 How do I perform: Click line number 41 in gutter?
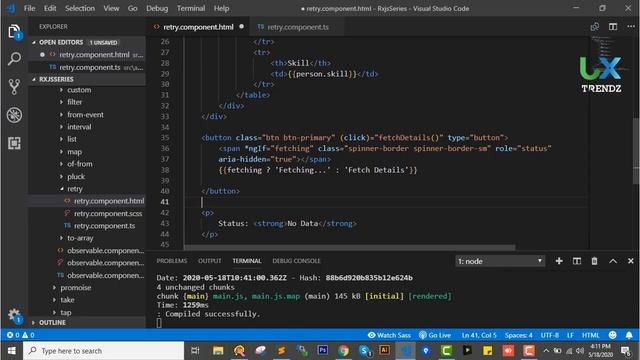click(x=164, y=202)
